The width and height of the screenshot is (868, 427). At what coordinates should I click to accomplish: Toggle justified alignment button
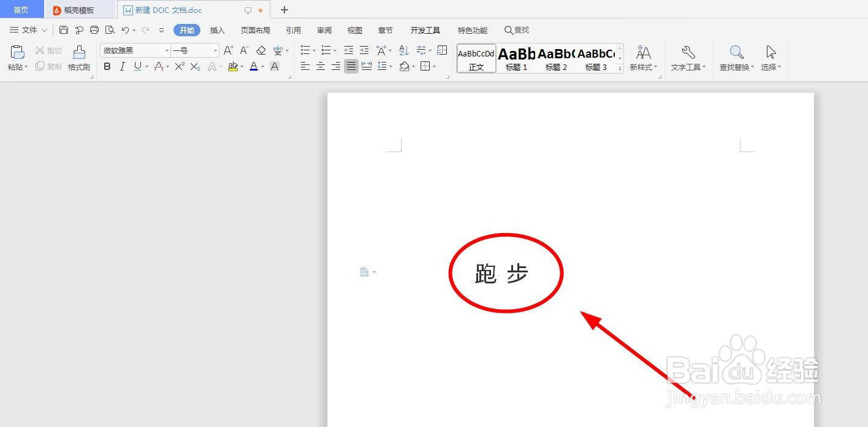(x=351, y=66)
